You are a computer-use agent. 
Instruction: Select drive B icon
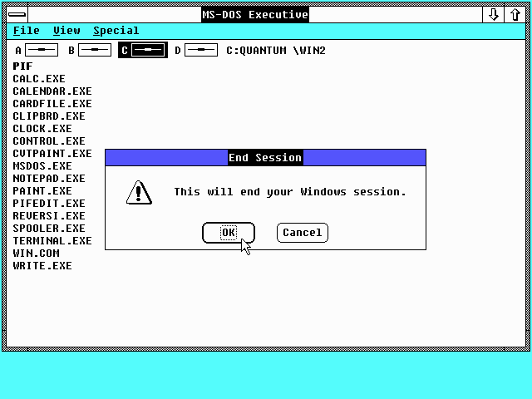(x=95, y=51)
